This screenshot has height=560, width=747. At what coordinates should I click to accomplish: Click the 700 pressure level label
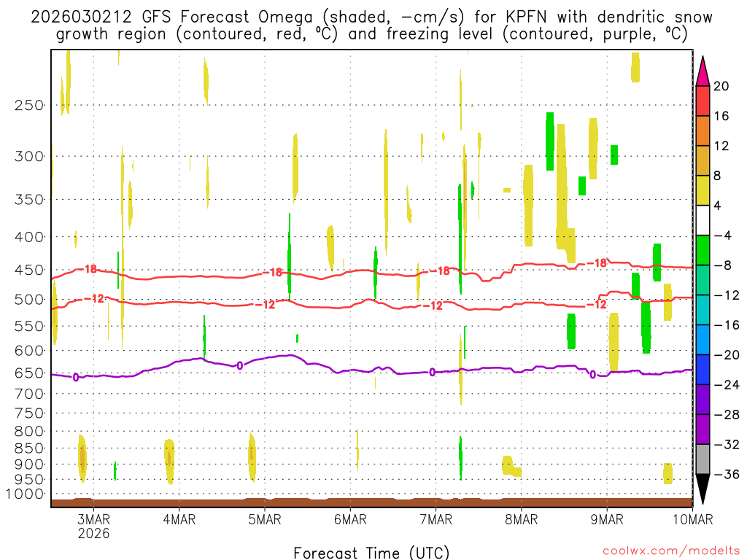pyautogui.click(x=29, y=394)
